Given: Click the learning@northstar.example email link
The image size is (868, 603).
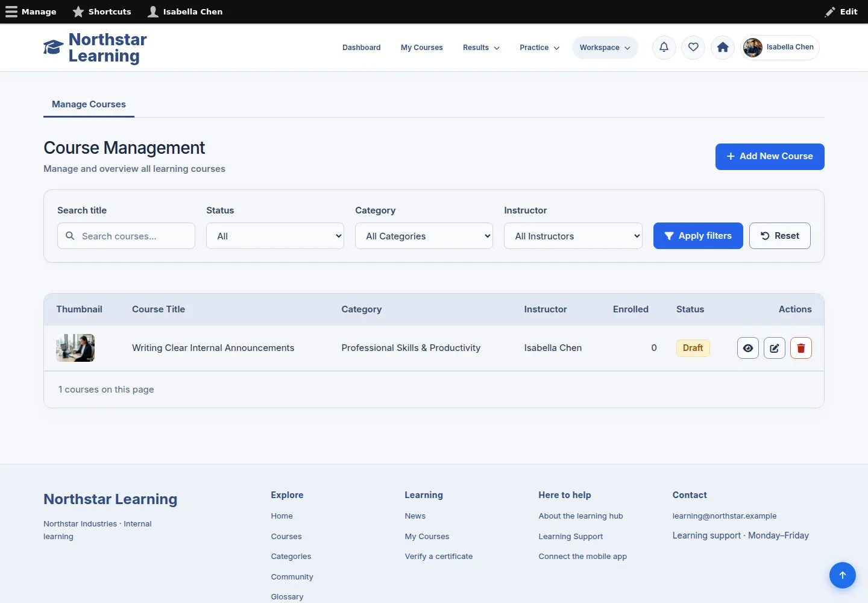Looking at the screenshot, I should point(725,516).
